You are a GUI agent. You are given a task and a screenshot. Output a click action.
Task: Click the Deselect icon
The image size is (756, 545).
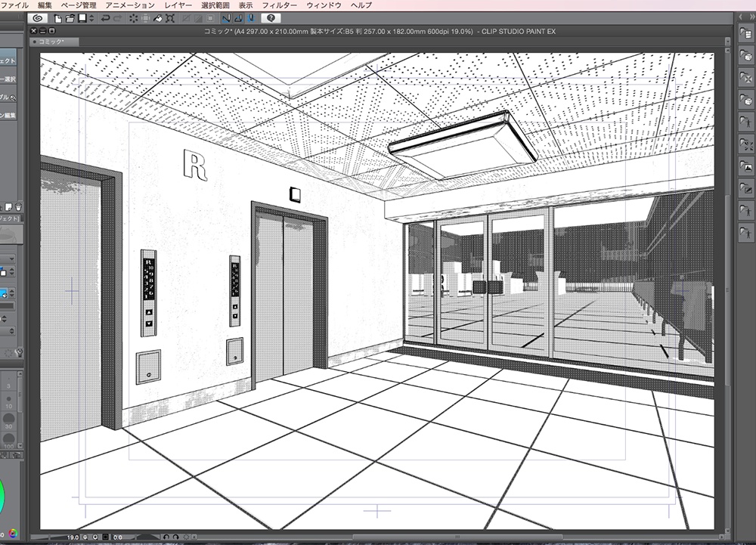(186, 18)
